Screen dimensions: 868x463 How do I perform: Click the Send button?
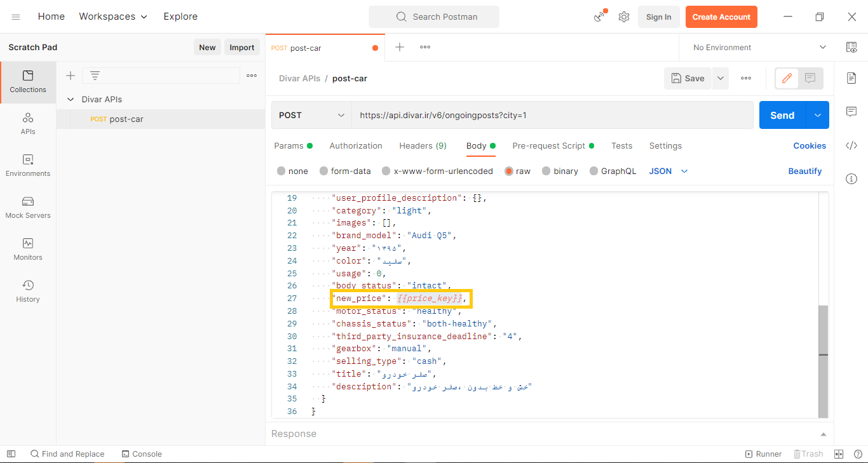tap(782, 115)
